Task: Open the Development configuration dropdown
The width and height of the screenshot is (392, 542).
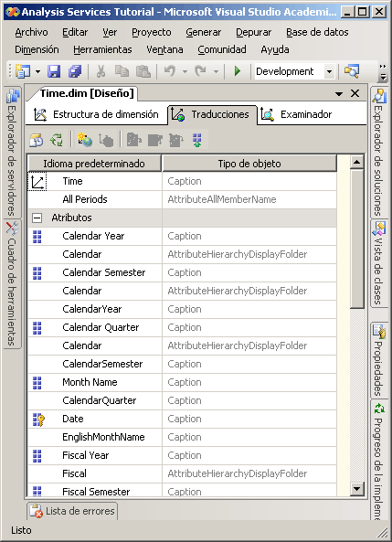Action: (330, 71)
